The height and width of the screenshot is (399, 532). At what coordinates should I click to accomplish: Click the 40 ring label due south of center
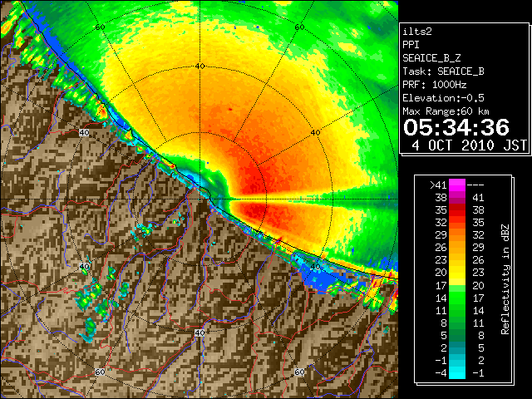[x=199, y=332]
